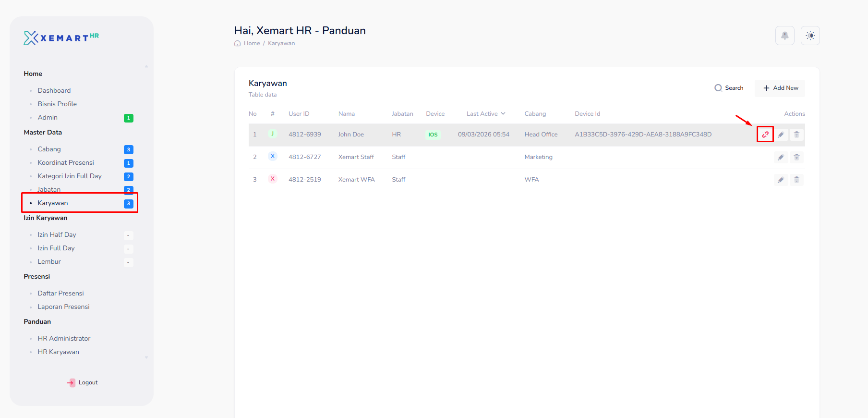
Task: Click the trash icon for Xemart WFA
Action: [796, 180]
